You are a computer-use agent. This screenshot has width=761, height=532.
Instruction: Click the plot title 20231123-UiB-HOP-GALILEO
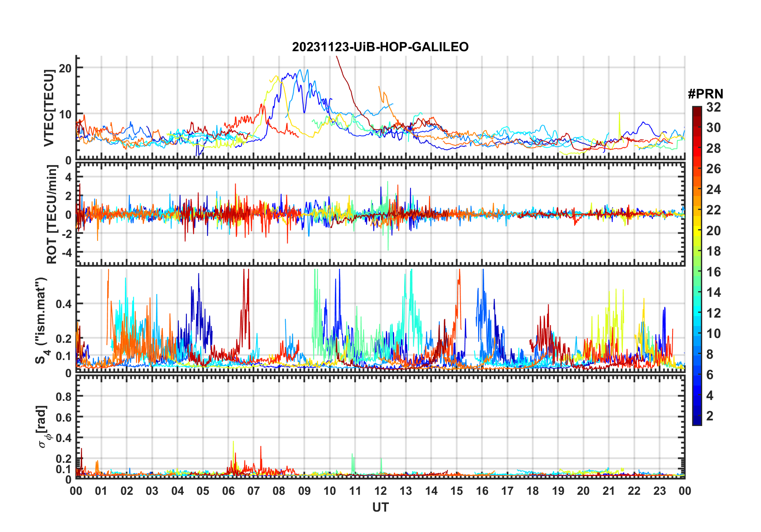[380, 47]
